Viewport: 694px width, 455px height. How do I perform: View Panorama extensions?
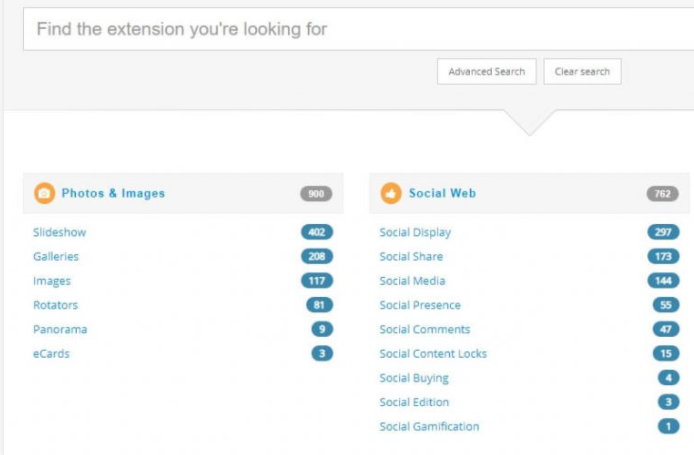pos(60,330)
